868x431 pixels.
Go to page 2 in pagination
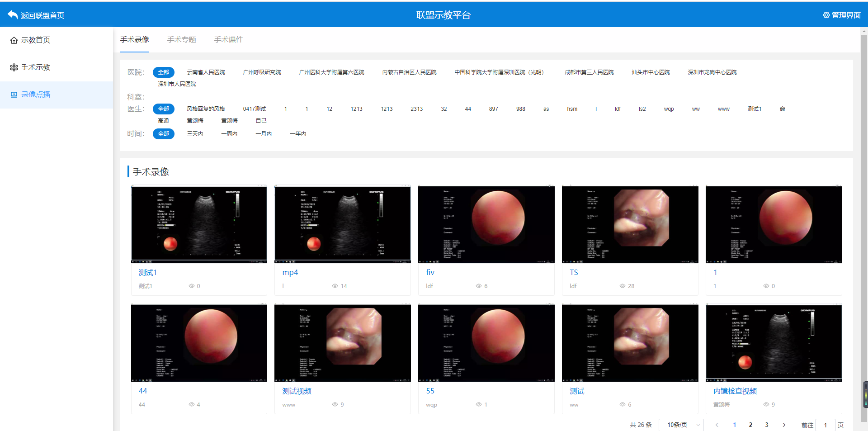pos(750,425)
